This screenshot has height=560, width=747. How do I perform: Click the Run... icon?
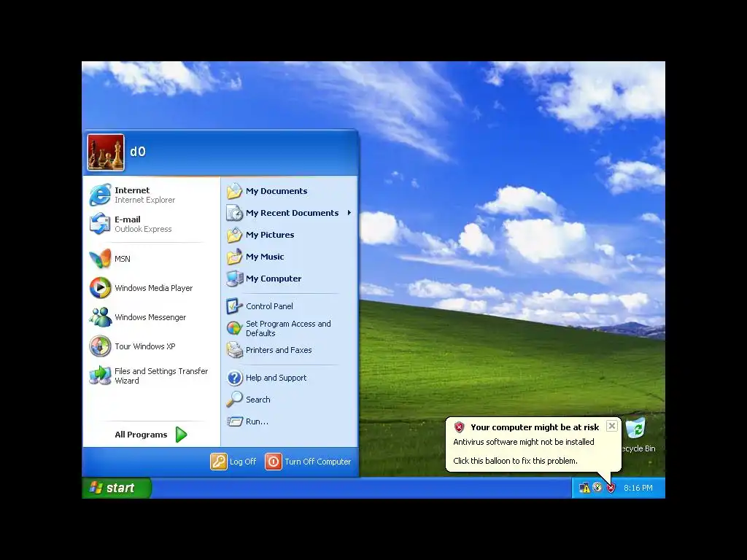(x=234, y=421)
